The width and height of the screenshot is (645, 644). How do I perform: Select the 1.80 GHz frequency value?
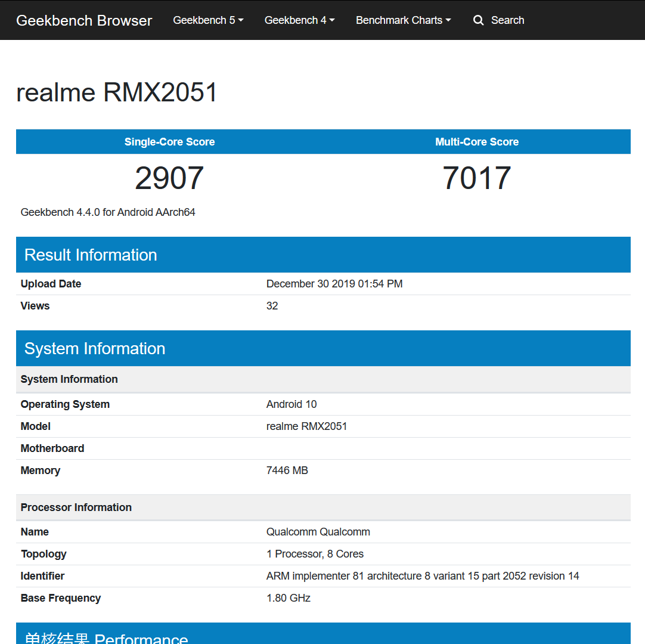(288, 598)
